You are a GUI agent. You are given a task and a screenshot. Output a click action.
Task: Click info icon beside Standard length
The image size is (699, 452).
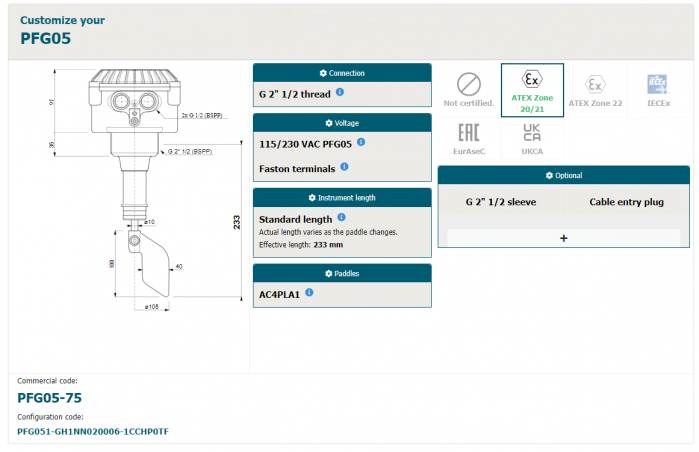click(341, 217)
